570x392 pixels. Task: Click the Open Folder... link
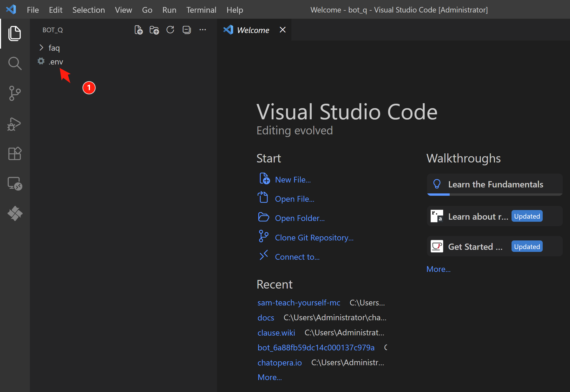[300, 218]
